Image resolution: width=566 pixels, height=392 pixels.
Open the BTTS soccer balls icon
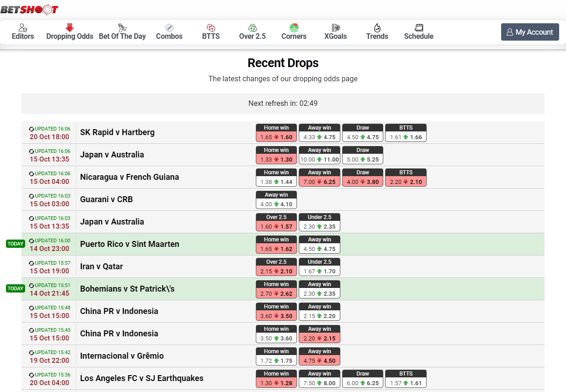[x=211, y=28]
